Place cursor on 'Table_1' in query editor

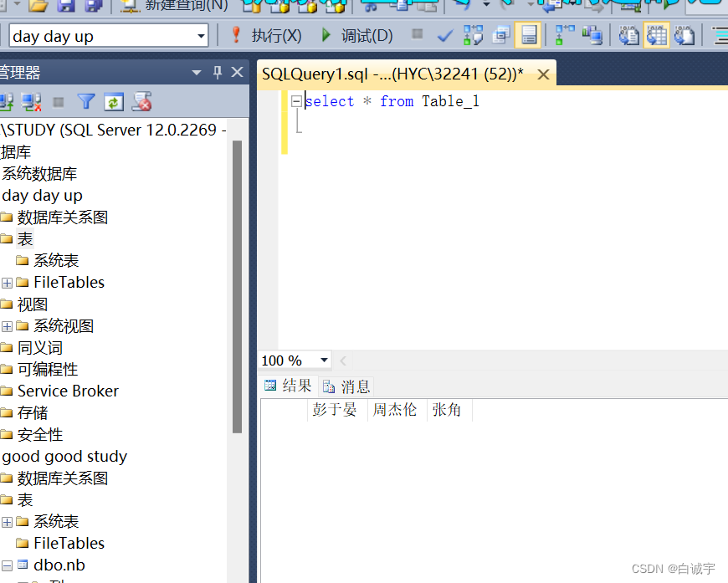450,101
